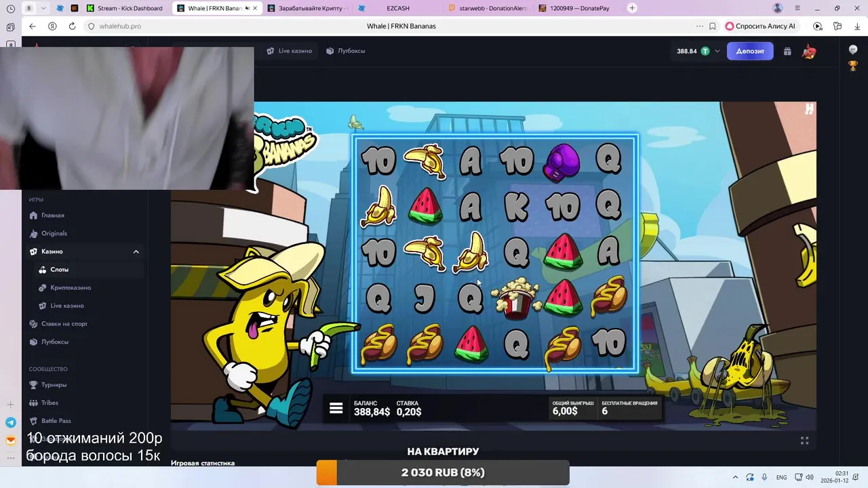Click the ОБЩИЙ ВЫИГРЫШ 6,00$ display
The image size is (868, 488).
(573, 407)
